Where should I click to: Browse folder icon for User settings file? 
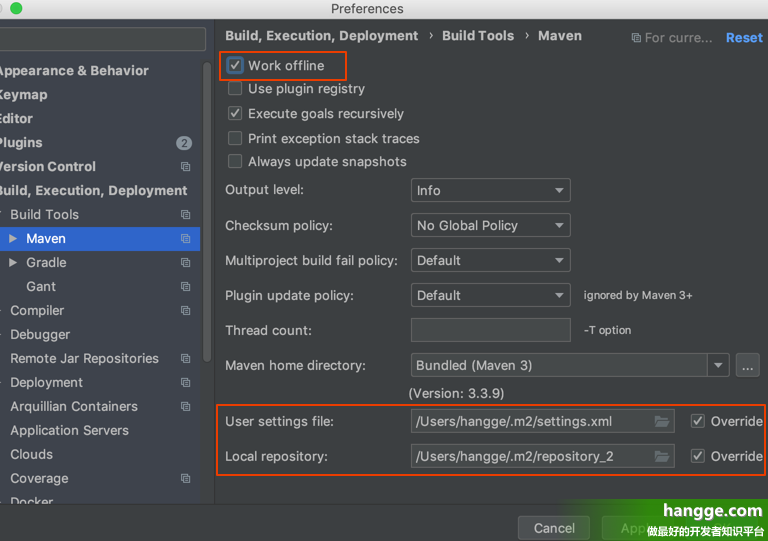(x=662, y=422)
